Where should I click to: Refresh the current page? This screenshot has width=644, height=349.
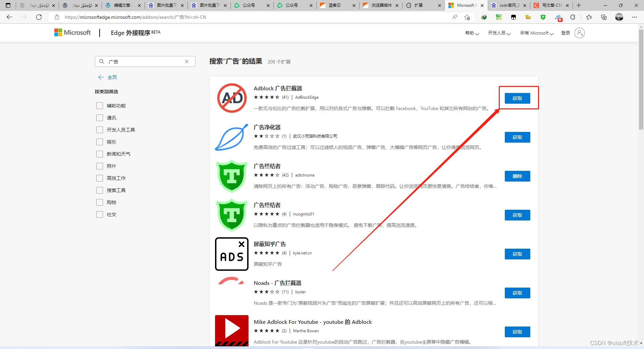(39, 17)
